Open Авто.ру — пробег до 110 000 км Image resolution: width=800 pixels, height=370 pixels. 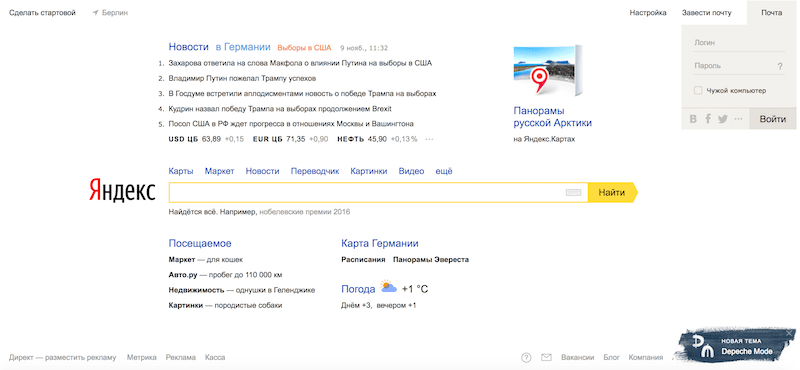click(x=226, y=275)
